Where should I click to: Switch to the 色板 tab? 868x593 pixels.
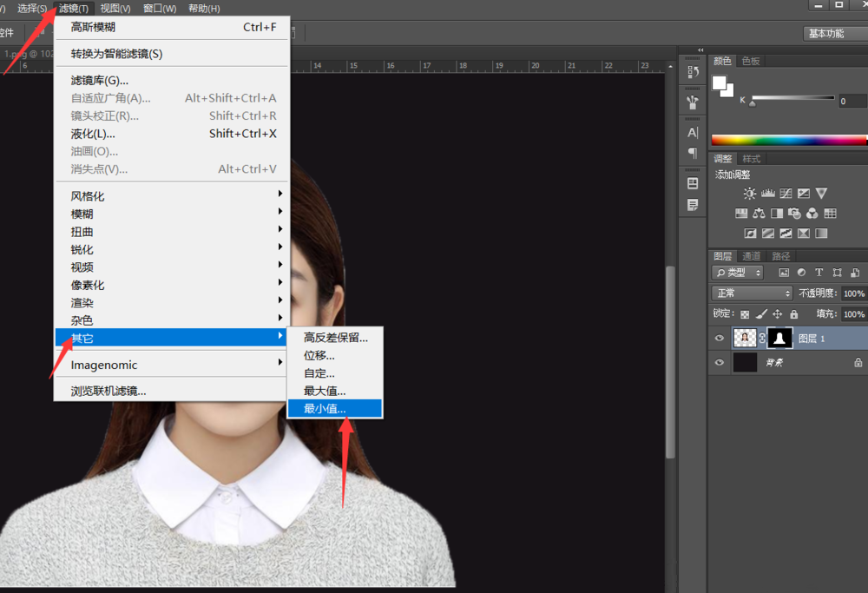751,61
